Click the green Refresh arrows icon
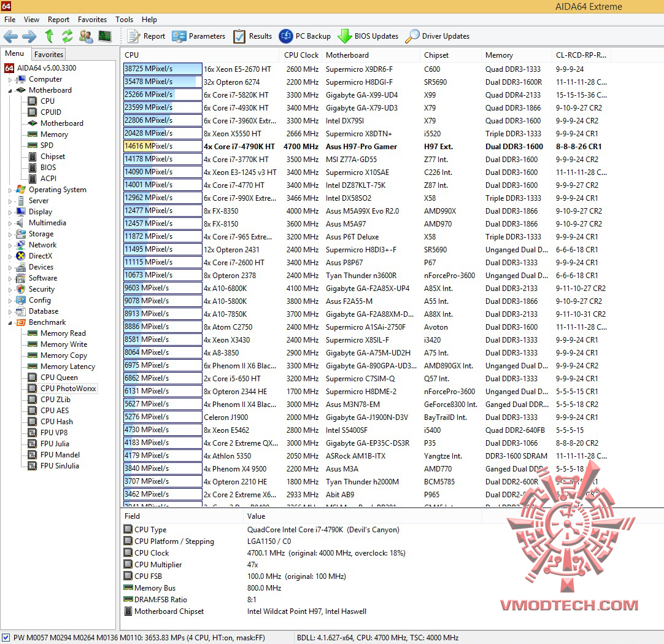Screen dimensions: 664x644 [67, 36]
